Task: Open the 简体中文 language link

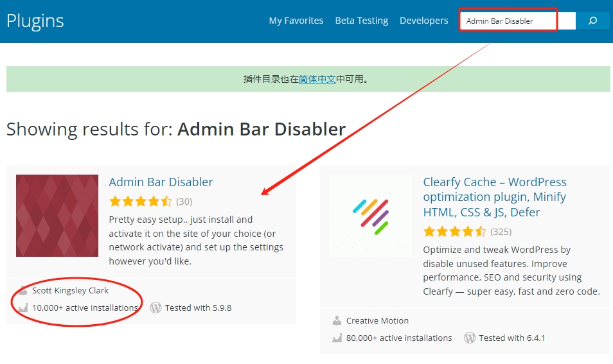Action: tap(317, 79)
